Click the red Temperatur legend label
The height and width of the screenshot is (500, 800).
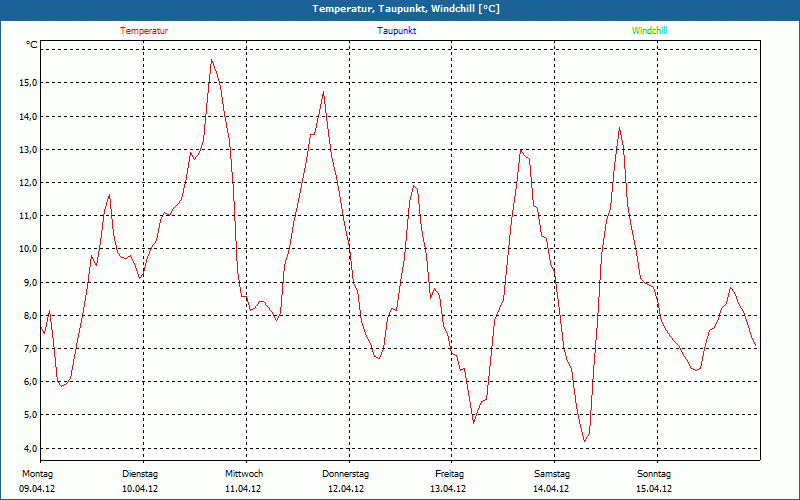click(x=144, y=31)
